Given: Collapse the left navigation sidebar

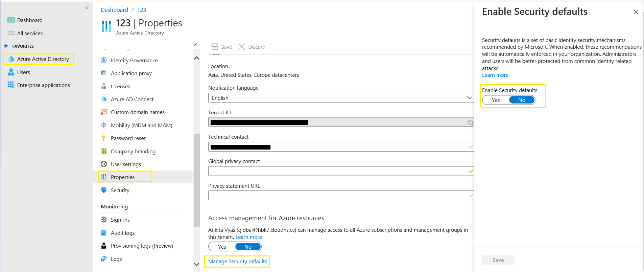Looking at the screenshot, I should (87, 8).
